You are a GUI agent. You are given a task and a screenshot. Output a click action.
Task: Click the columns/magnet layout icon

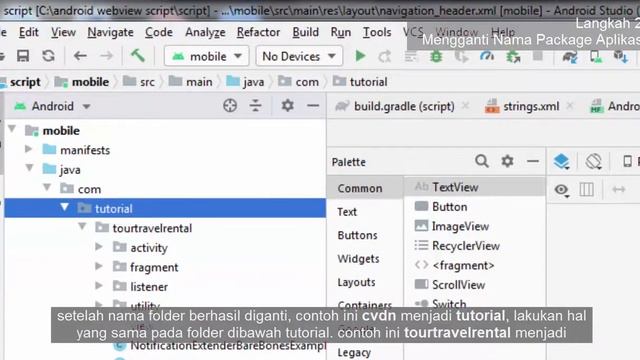click(x=586, y=189)
